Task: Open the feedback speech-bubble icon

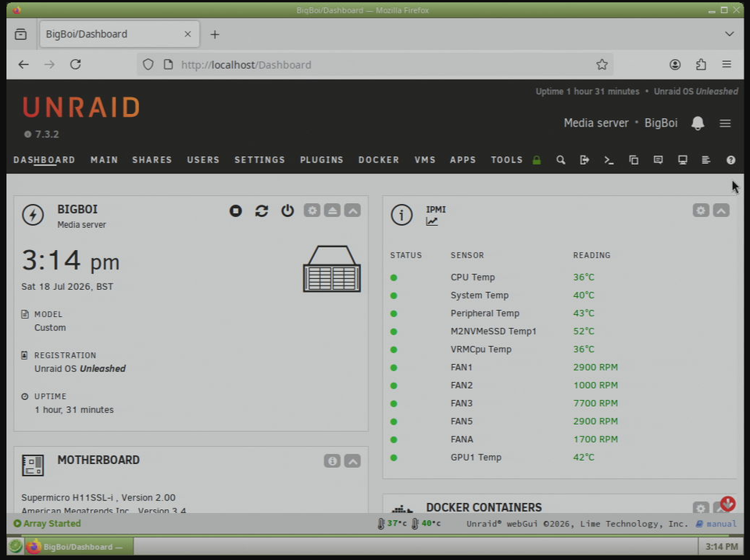Action: point(658,160)
